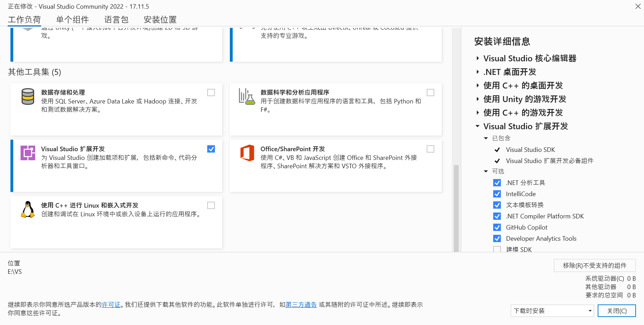Click the chart flask icon for 数据科学和分析应用程序

tap(247, 96)
